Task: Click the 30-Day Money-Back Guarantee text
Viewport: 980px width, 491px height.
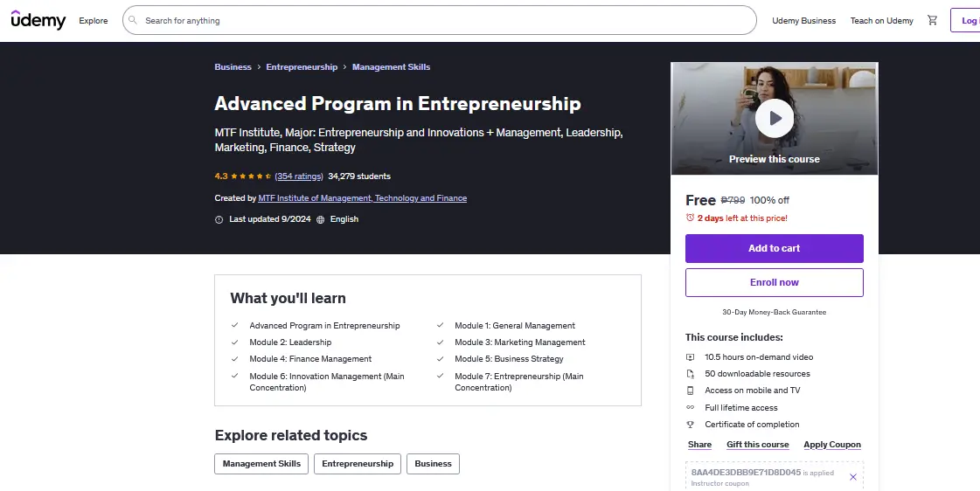Action: [775, 313]
